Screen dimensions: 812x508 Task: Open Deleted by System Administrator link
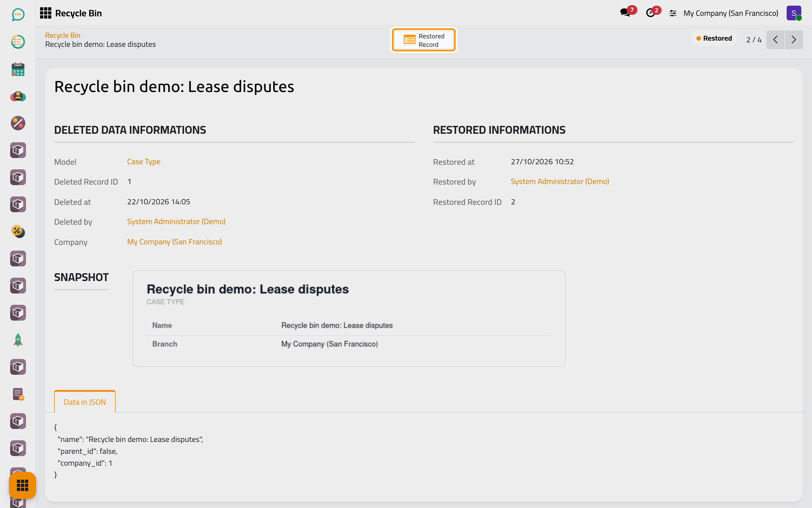tap(176, 221)
